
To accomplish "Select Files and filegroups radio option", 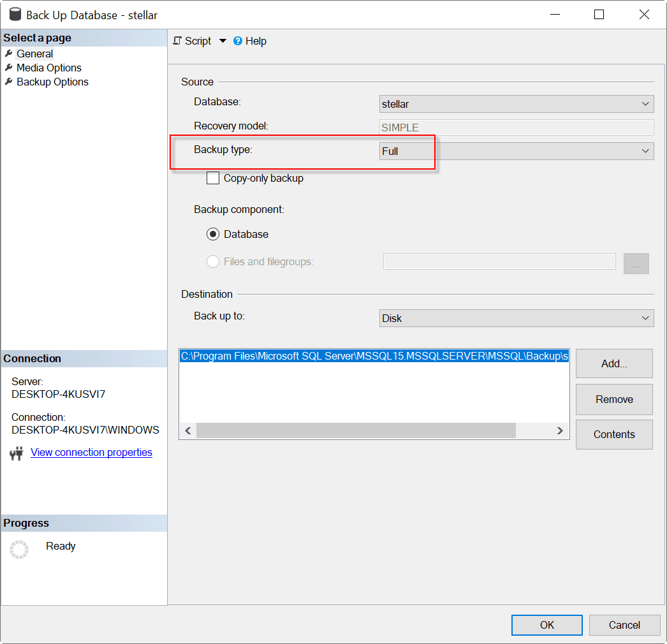I will pos(213,261).
